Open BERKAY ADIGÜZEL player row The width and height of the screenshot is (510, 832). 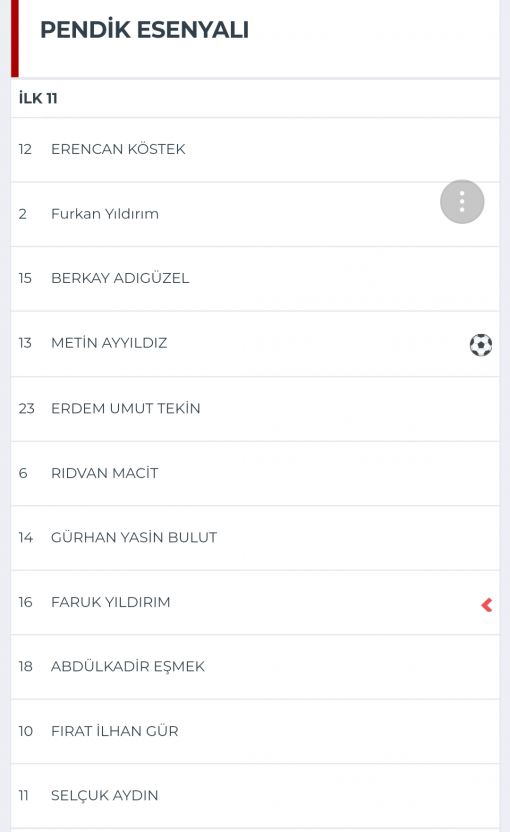pyautogui.click(x=255, y=279)
